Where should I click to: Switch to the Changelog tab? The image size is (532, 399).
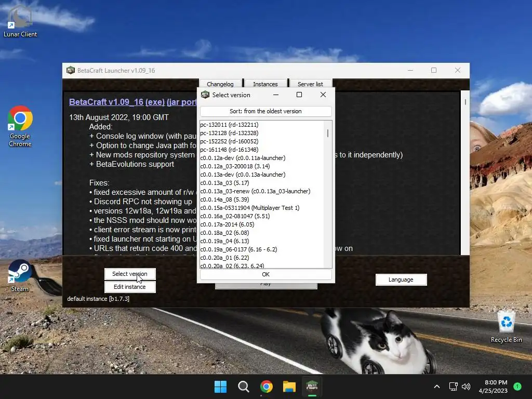[x=220, y=84]
